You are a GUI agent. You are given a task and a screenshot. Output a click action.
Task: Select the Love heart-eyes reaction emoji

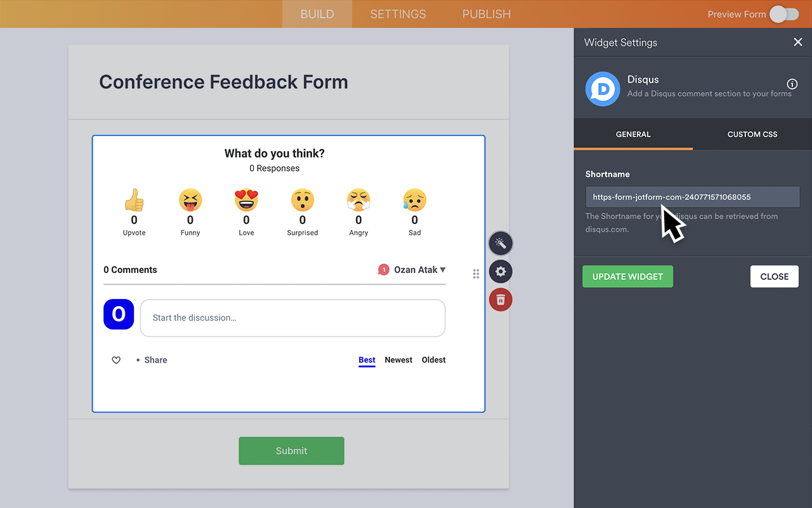(246, 199)
